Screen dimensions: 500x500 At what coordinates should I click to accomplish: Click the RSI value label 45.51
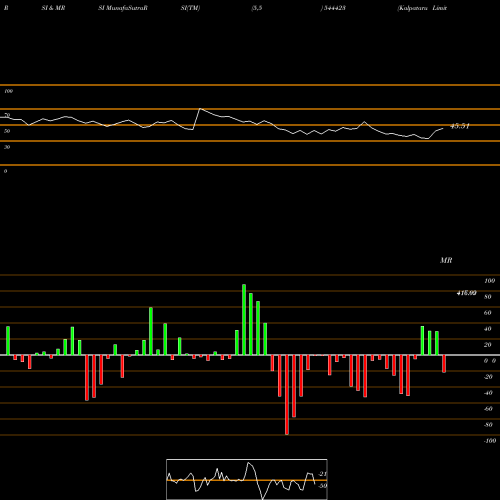(460, 126)
